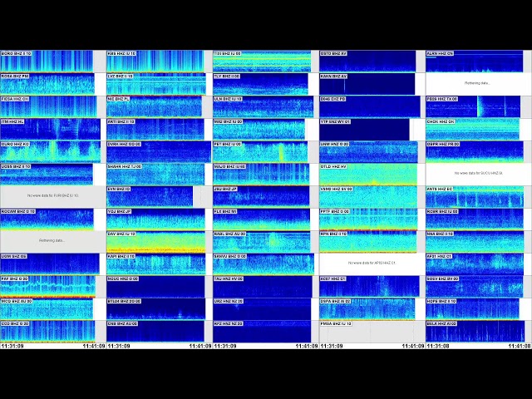
Task: Select the empty FUNA BHZ IU 10 panel
Action: [372, 332]
